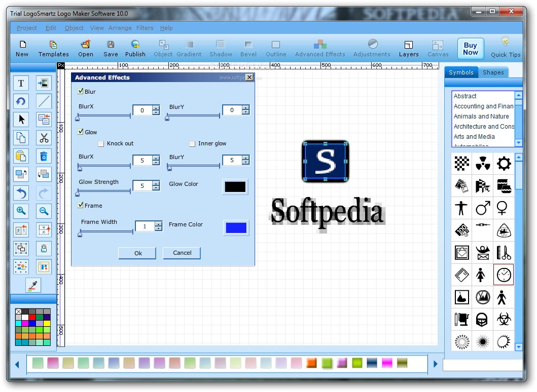Screen dimensions: 537x392
Task: Uncheck the Frame checkbox
Action: pyautogui.click(x=81, y=205)
